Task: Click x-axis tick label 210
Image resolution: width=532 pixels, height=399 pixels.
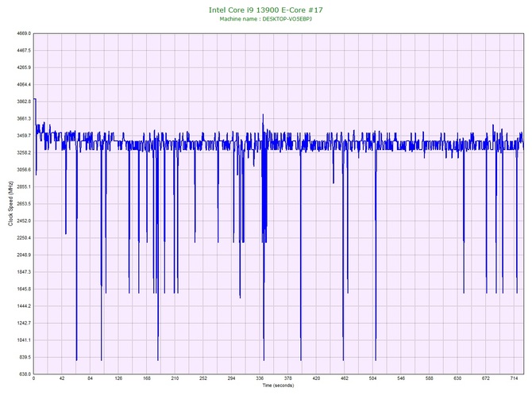Action: [x=175, y=378]
